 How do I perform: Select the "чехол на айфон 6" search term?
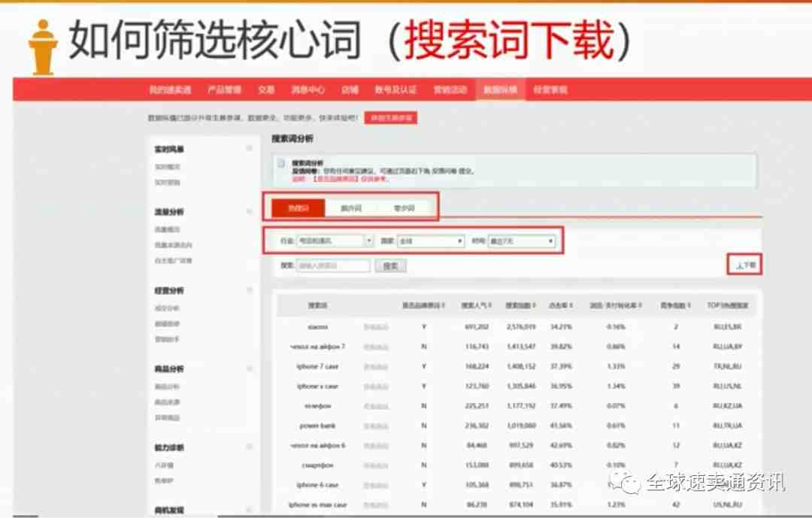[317, 446]
